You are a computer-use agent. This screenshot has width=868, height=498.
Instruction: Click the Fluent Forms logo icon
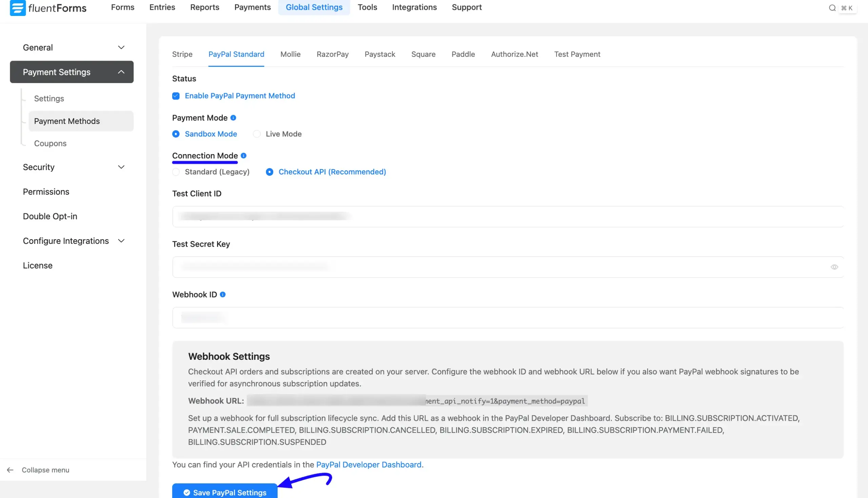click(17, 7)
